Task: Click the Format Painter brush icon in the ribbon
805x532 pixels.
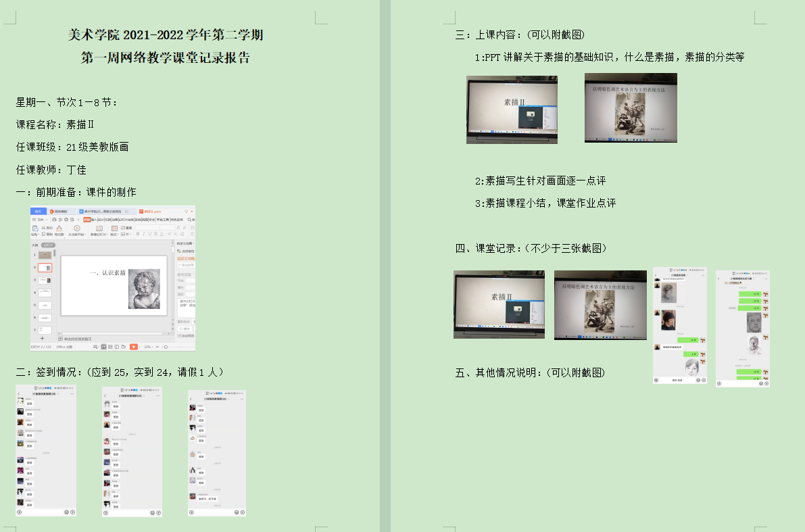Action: coord(59,229)
